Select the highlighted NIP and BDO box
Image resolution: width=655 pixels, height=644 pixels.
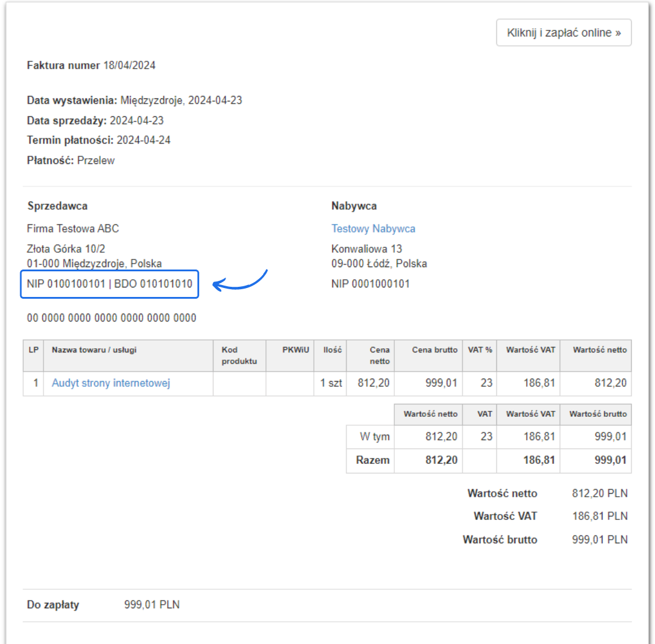click(x=109, y=284)
